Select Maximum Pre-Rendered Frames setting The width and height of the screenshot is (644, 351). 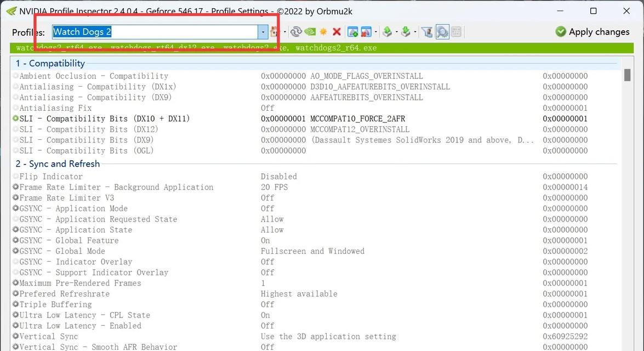point(80,284)
